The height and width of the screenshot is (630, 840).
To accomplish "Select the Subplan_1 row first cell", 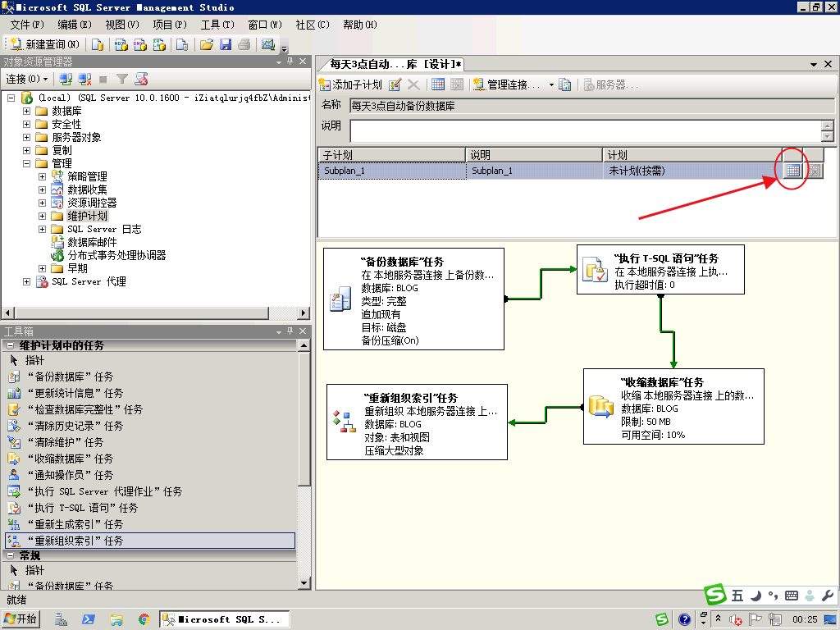I will click(x=393, y=171).
